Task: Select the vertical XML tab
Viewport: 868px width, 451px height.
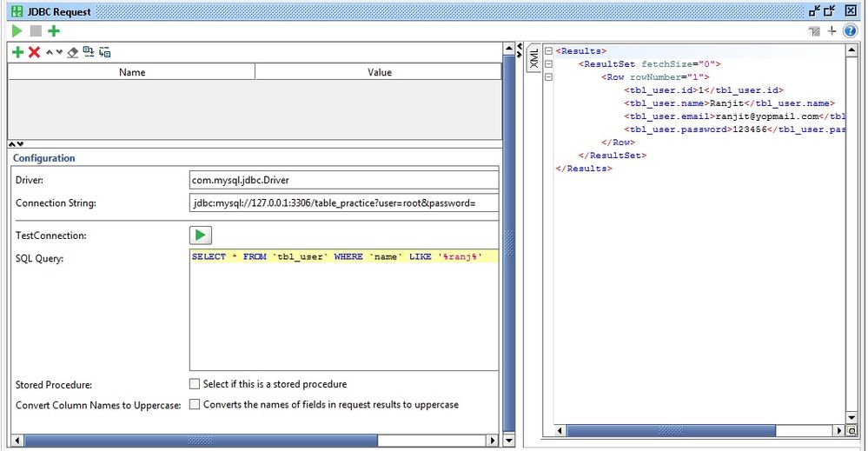Action: pyautogui.click(x=533, y=58)
